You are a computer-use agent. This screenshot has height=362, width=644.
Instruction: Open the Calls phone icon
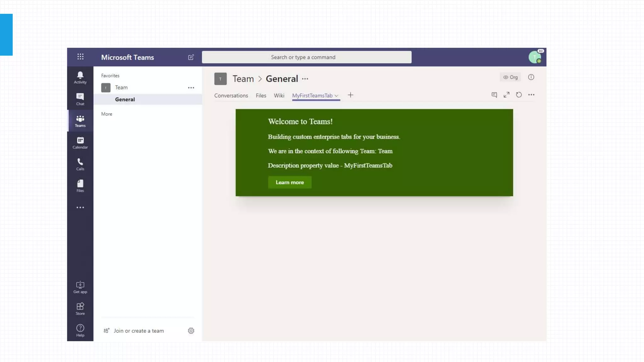tap(80, 164)
